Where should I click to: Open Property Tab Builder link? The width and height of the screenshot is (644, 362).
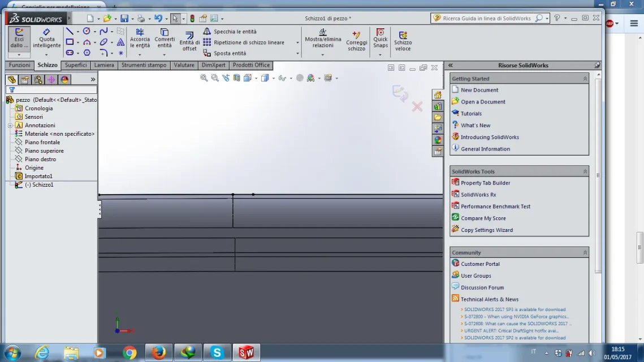[x=485, y=183]
